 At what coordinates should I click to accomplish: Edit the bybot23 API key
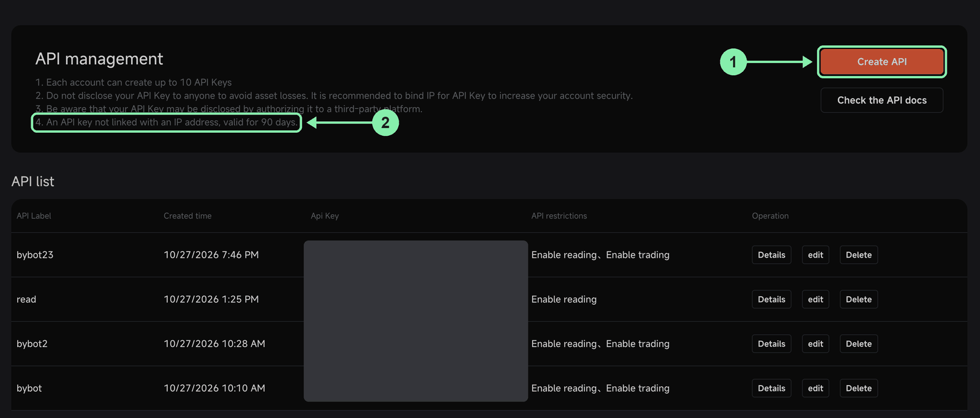point(816,255)
